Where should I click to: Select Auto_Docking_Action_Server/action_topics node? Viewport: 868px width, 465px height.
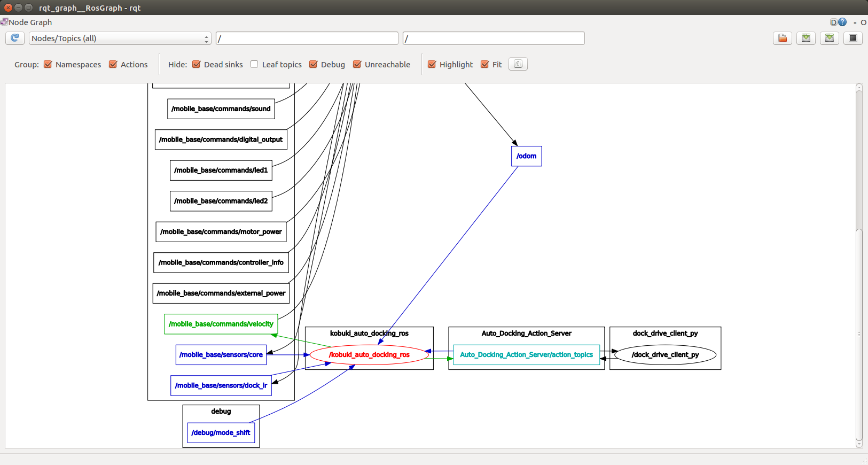tap(526, 354)
